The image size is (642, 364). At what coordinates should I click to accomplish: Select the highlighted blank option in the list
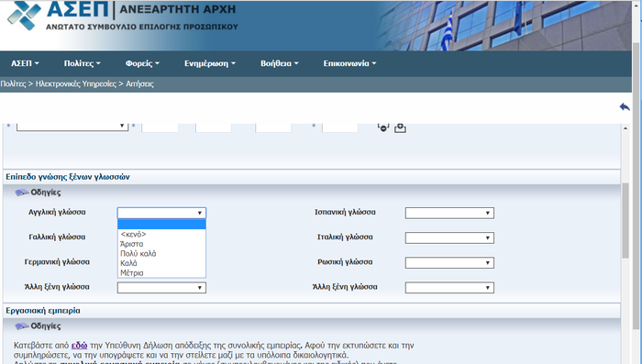(x=161, y=225)
